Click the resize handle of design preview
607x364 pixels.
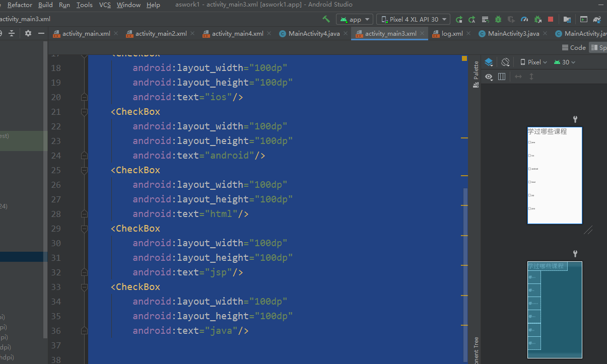tap(588, 230)
